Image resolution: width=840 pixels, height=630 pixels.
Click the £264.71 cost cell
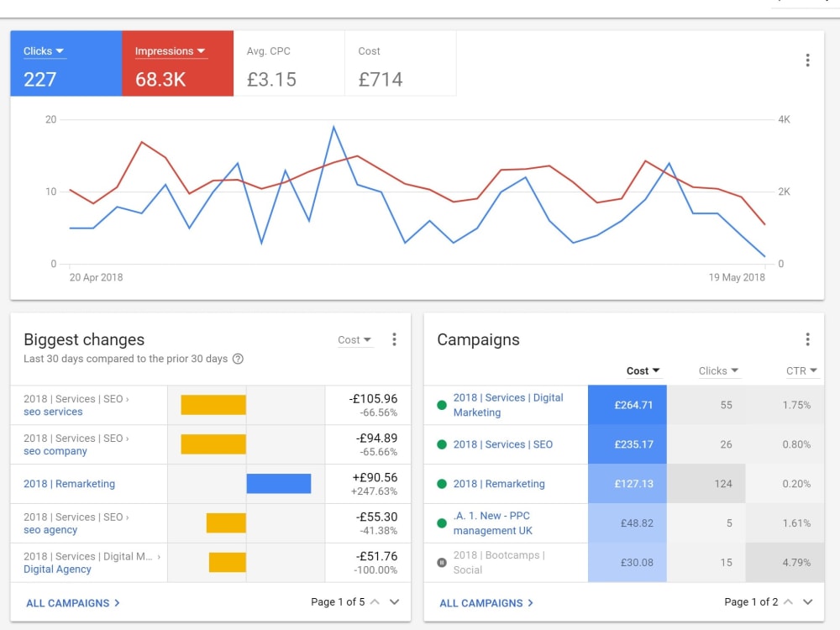click(627, 405)
